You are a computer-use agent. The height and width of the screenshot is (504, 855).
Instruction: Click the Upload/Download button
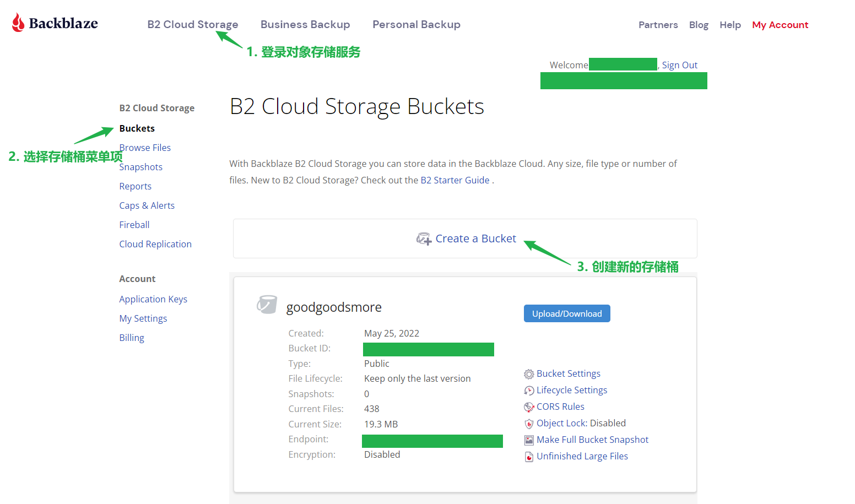(567, 313)
